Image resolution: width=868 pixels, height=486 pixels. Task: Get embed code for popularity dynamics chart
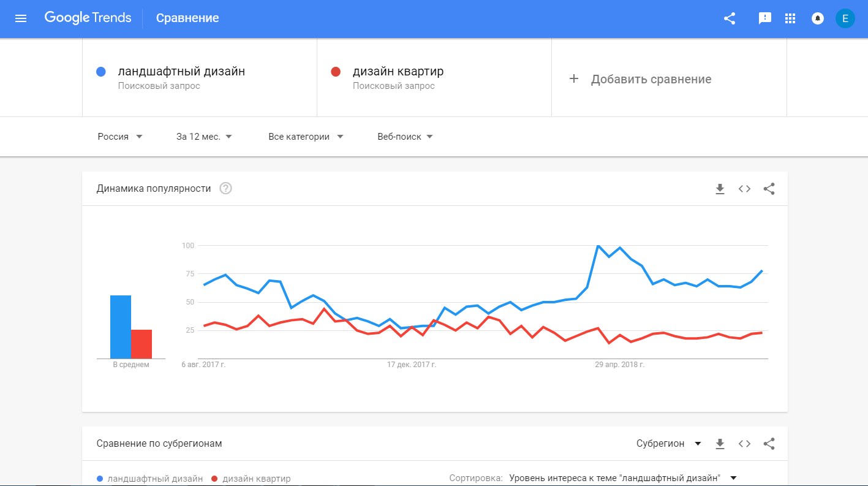click(x=744, y=189)
